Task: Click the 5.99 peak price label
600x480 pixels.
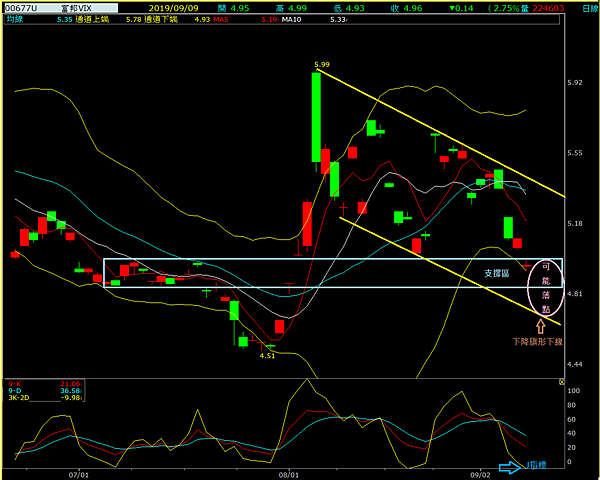Action: click(x=322, y=65)
